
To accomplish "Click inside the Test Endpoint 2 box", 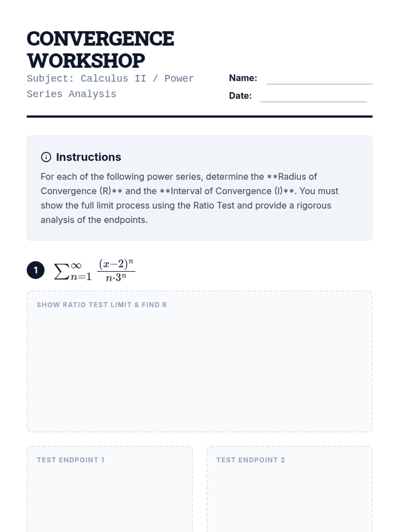I will (289, 499).
